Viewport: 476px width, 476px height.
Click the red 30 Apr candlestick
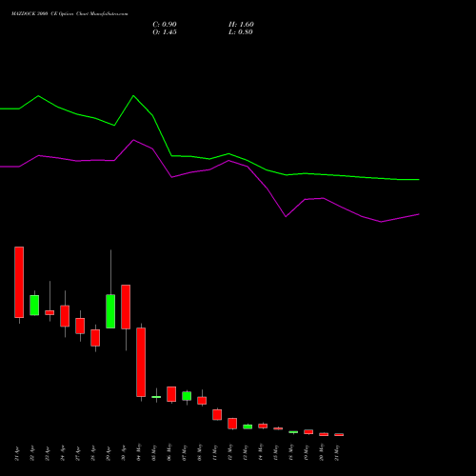tap(126, 307)
